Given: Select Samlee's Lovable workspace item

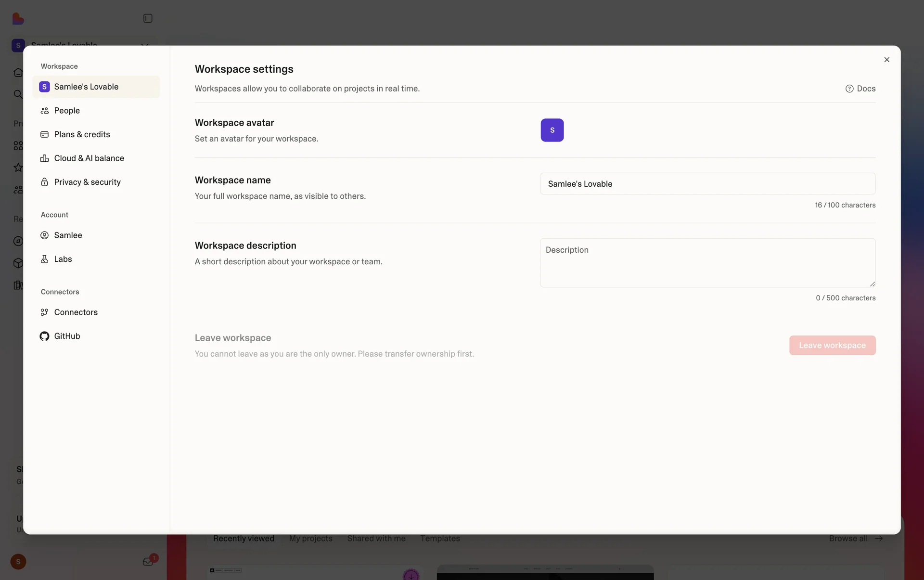Looking at the screenshot, I should [86, 87].
